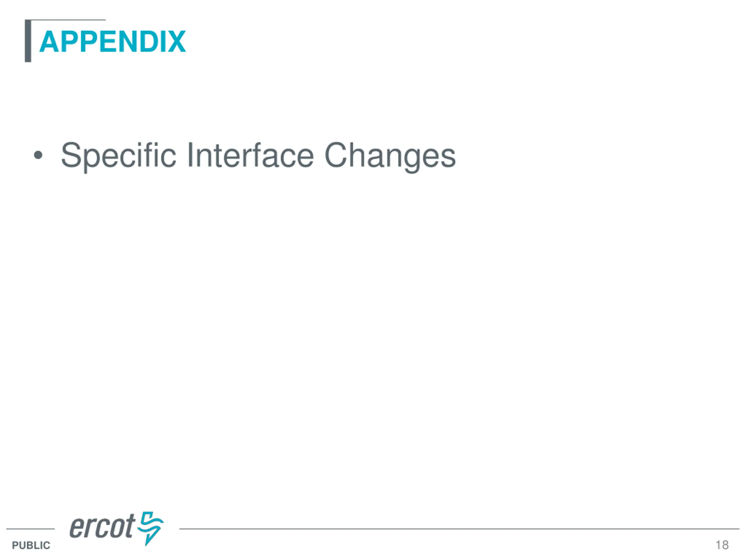The image size is (747, 560).
Task: Click the long footer line right of logo
Action: (459, 529)
